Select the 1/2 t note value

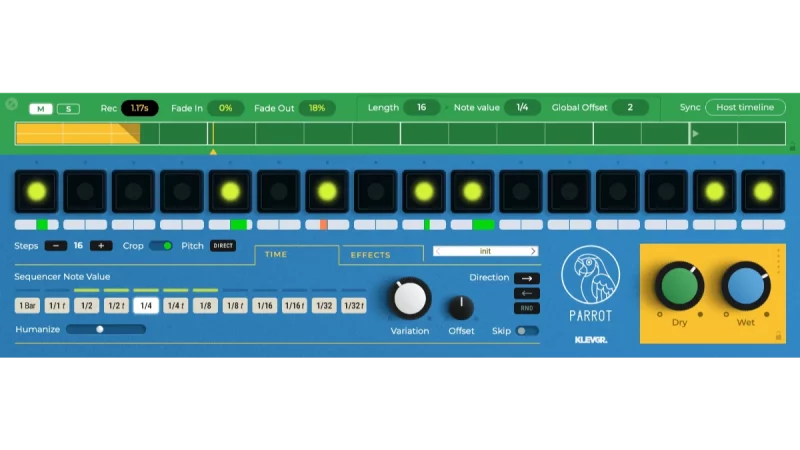116,306
